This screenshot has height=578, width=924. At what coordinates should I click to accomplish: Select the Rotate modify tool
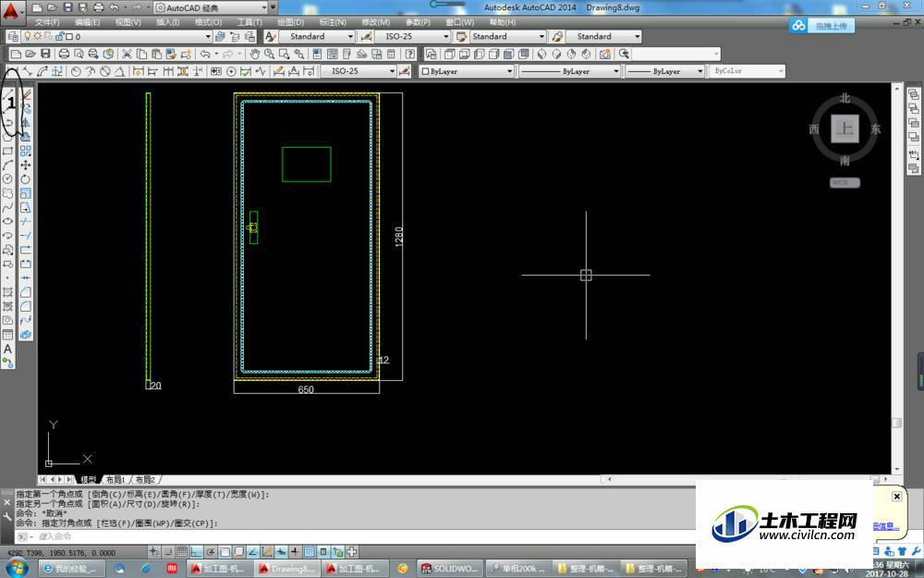[25, 178]
